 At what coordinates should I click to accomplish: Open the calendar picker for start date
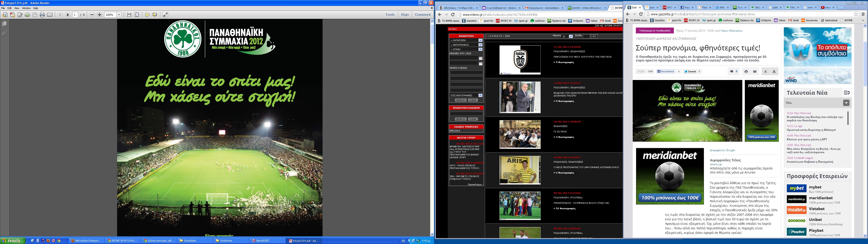click(x=481, y=58)
